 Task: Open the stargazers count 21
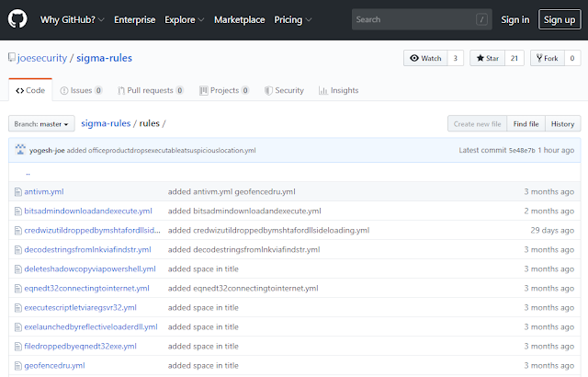(514, 58)
